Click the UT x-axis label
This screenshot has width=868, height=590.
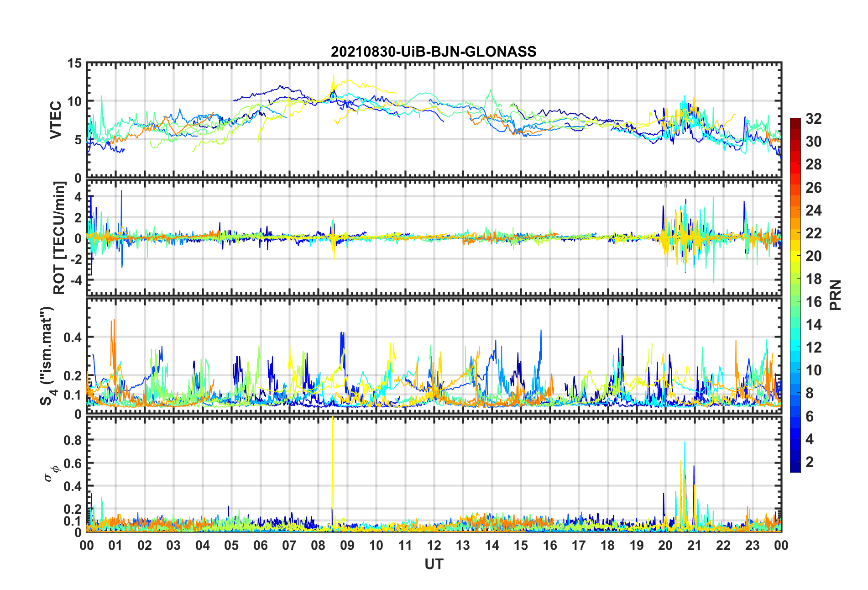point(434,564)
